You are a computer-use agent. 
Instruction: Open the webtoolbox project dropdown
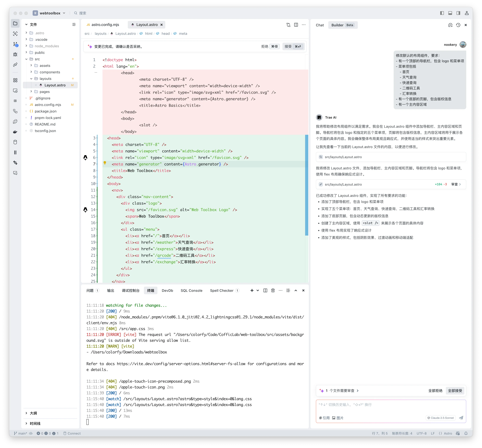(50, 13)
